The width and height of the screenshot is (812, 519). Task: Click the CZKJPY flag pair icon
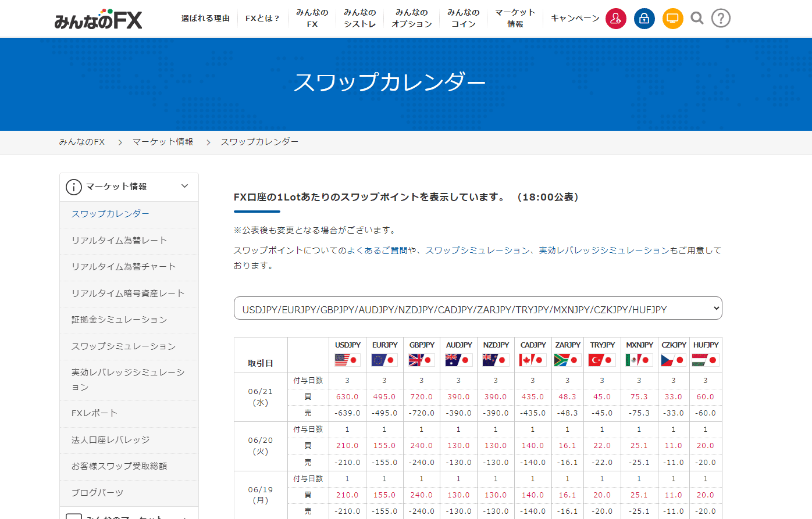click(x=674, y=360)
